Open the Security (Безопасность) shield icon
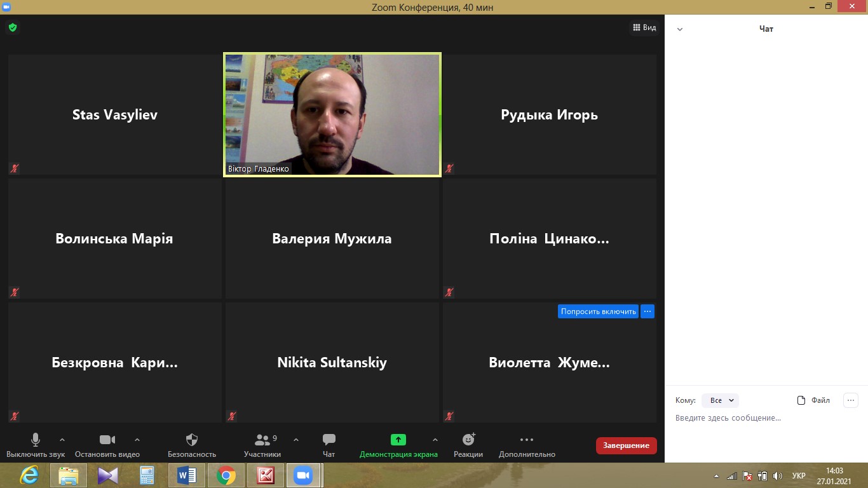The height and width of the screenshot is (488, 868). coord(192,440)
